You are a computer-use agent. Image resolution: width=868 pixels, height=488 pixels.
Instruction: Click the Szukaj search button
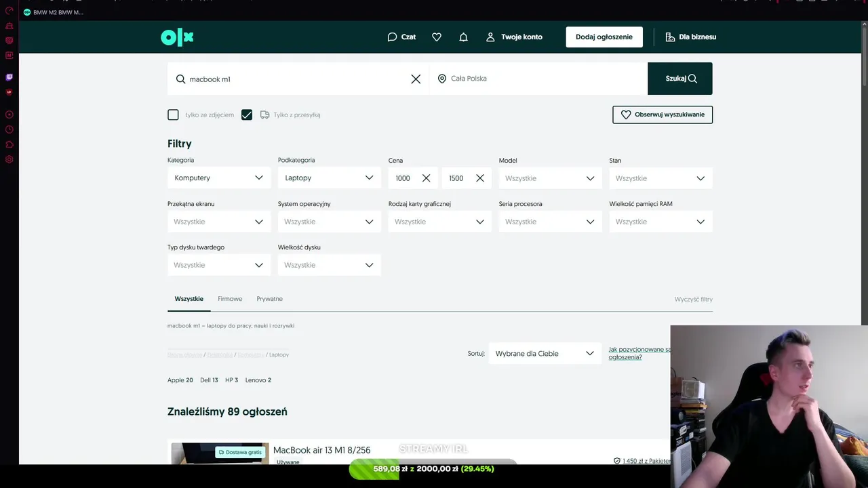coord(680,79)
